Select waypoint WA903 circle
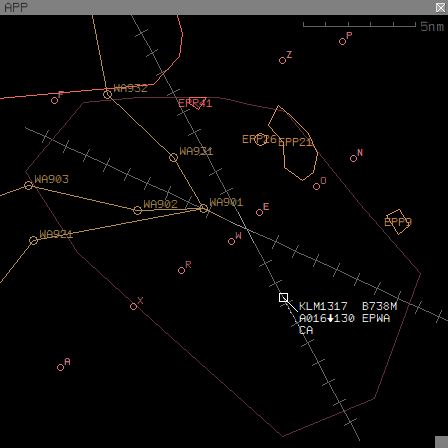This screenshot has width=448, height=448. 28,185
